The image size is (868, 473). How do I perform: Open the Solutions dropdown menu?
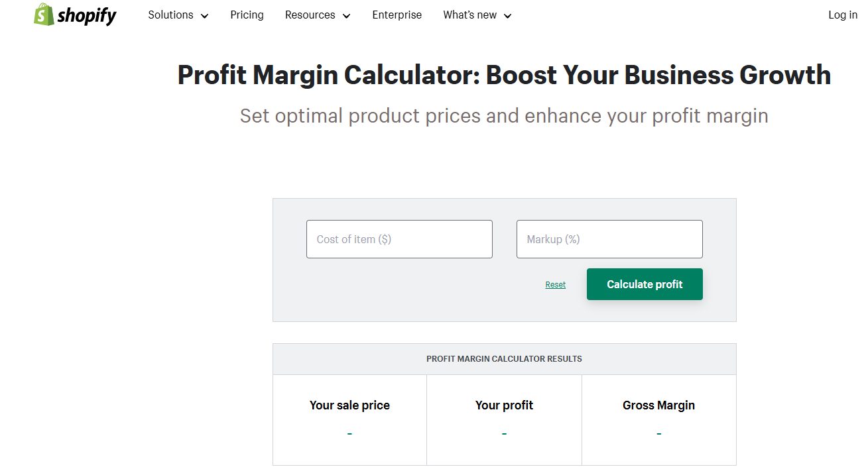click(170, 15)
